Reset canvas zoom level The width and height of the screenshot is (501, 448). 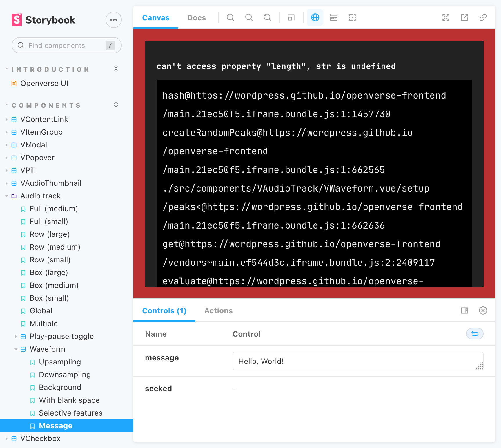(268, 17)
